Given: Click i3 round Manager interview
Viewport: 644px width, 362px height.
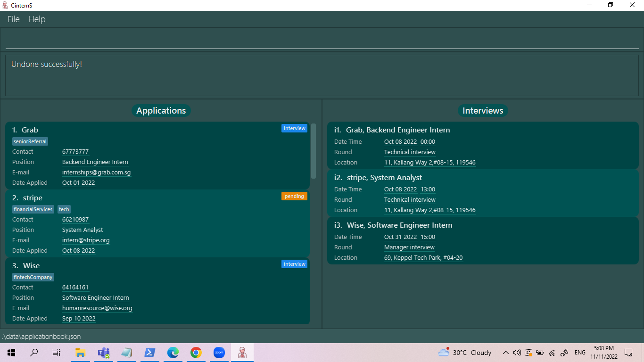Looking at the screenshot, I should click(409, 247).
